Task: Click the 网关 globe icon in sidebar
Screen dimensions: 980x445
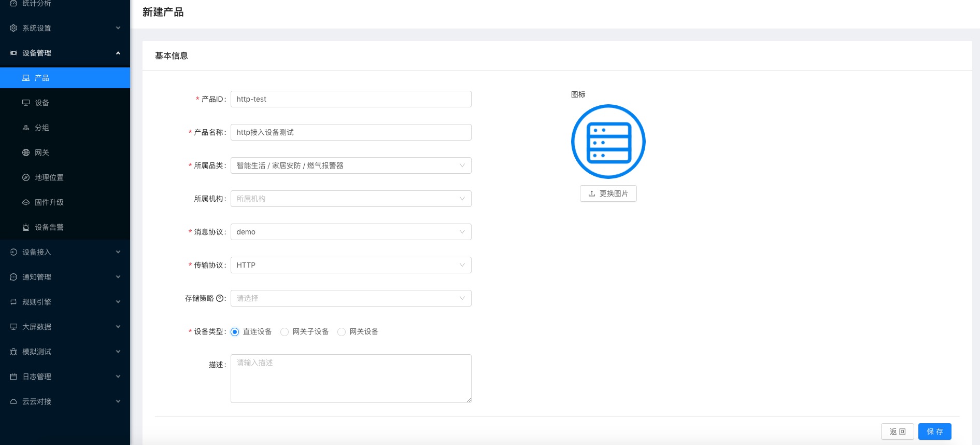Action: (x=26, y=152)
